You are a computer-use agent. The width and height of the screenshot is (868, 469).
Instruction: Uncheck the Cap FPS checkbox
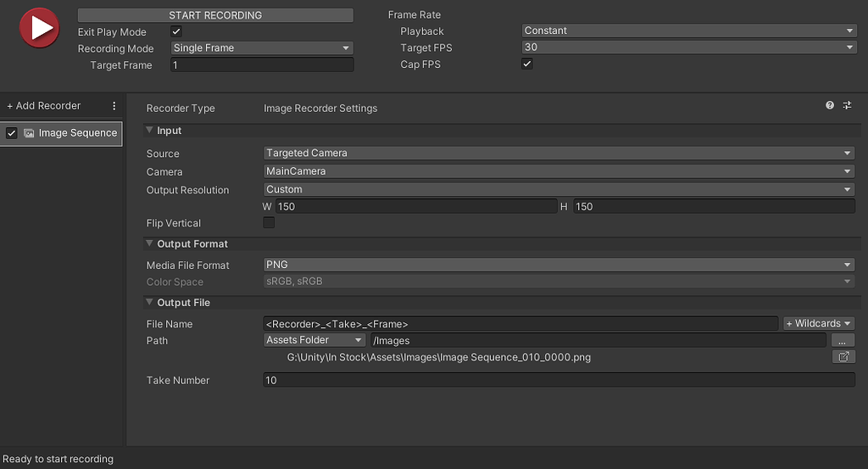(x=527, y=64)
